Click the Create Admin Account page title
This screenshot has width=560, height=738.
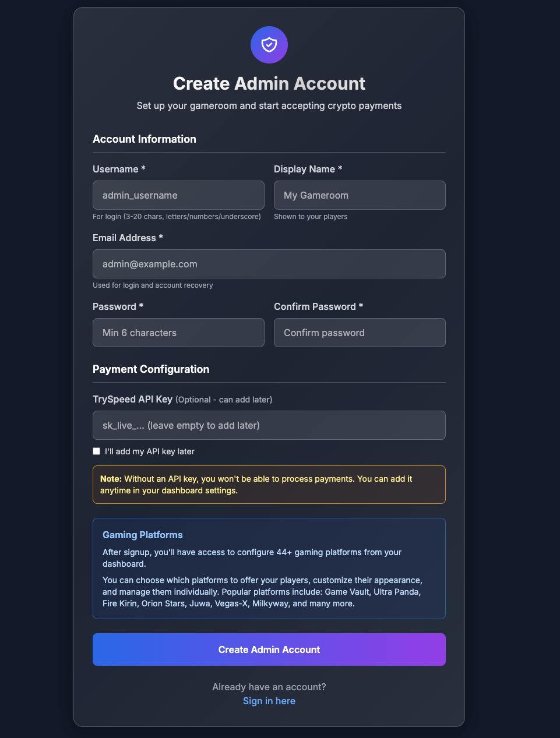click(x=269, y=83)
